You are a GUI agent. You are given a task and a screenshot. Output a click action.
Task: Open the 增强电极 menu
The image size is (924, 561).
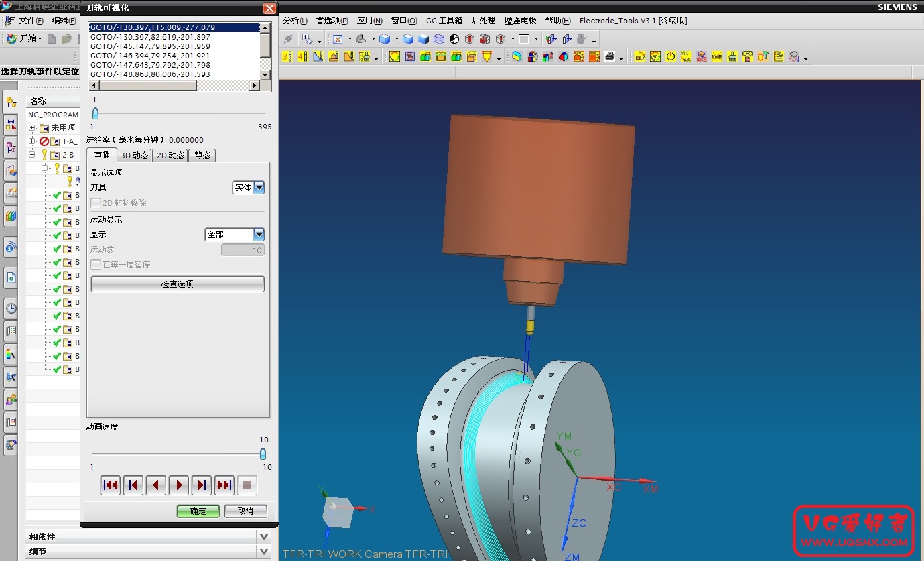[x=521, y=21]
